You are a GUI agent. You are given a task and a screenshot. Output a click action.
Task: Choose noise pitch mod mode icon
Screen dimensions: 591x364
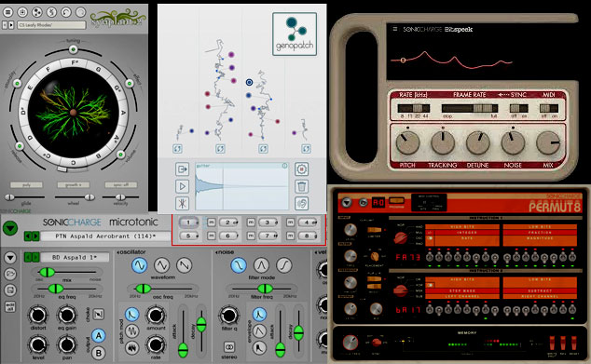tap(132, 348)
